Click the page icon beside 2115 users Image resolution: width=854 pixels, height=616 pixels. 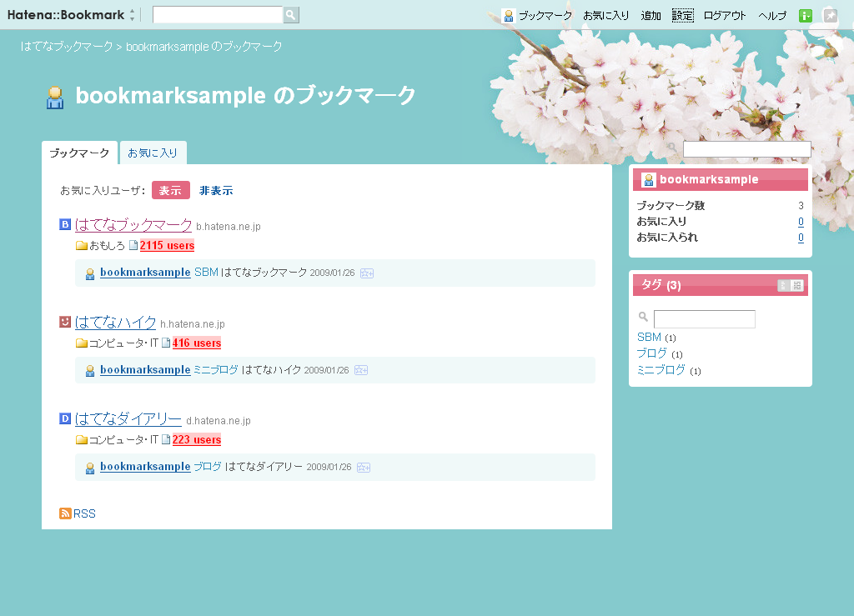(133, 245)
